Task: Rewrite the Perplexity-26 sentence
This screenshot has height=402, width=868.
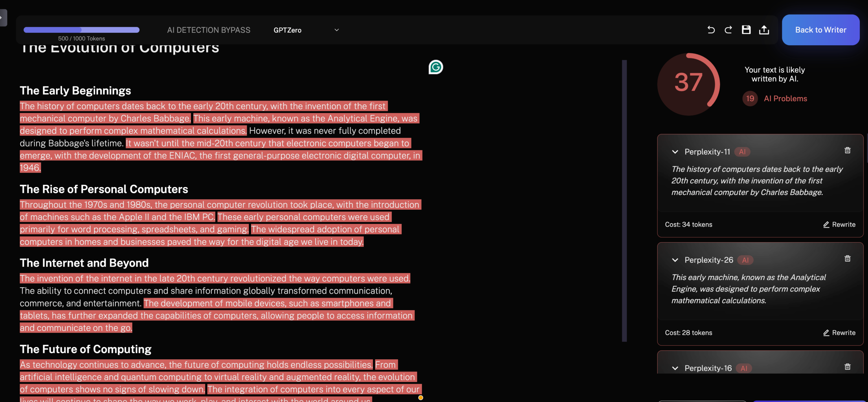Action: click(x=839, y=333)
